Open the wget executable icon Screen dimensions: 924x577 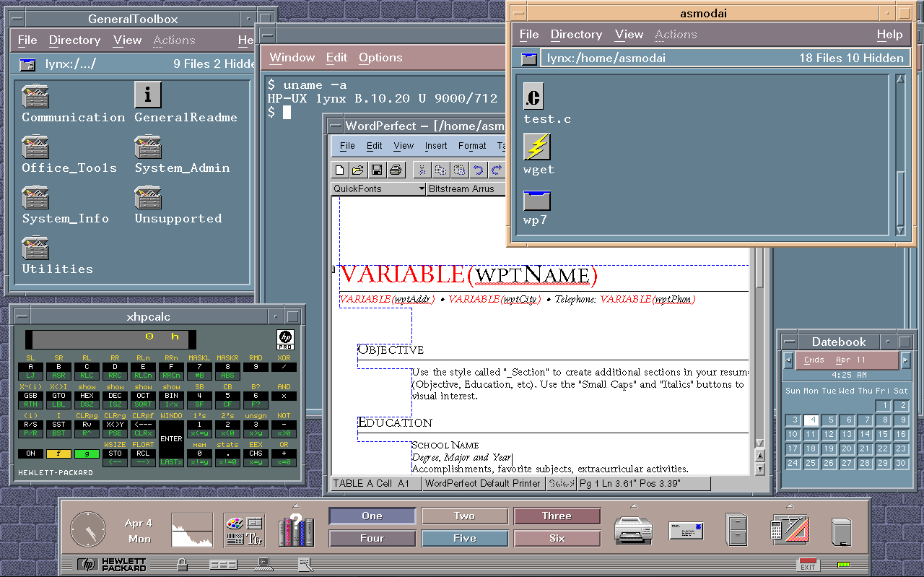coord(537,147)
